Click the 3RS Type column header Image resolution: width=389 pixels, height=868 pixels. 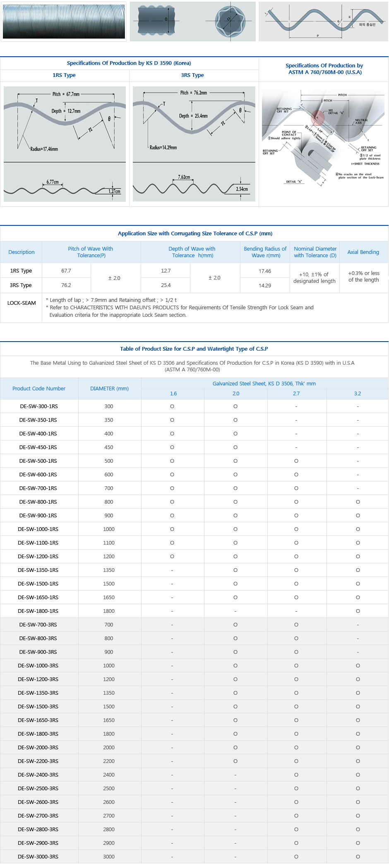[192, 75]
